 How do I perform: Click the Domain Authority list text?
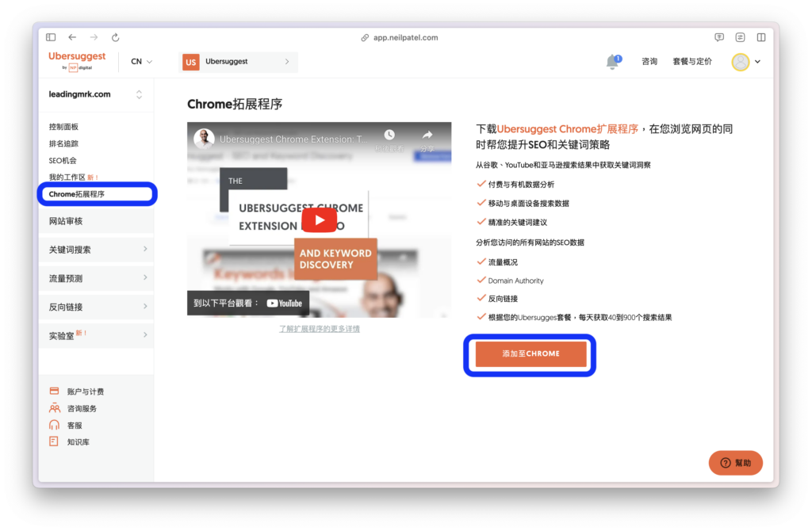coord(515,281)
